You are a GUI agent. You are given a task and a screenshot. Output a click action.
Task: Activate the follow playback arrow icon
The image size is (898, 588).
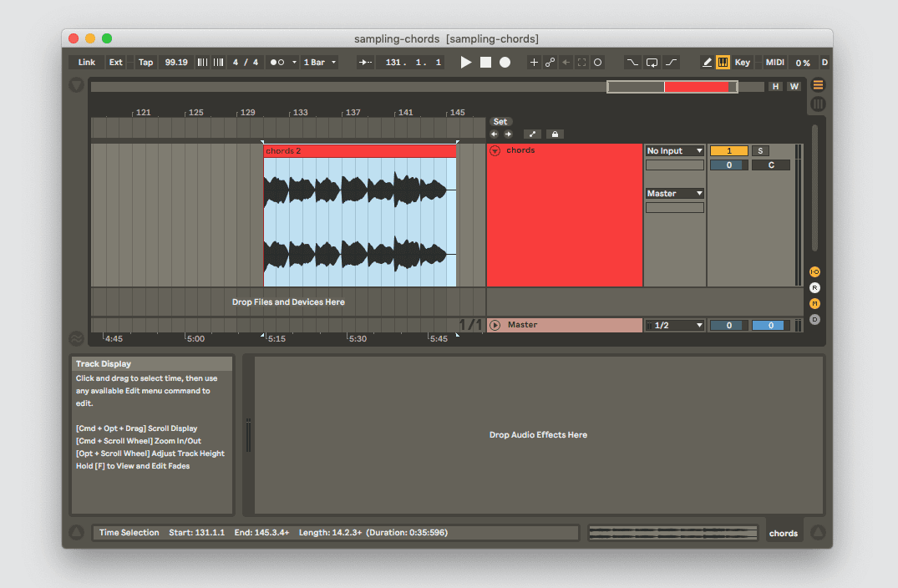coord(364,62)
